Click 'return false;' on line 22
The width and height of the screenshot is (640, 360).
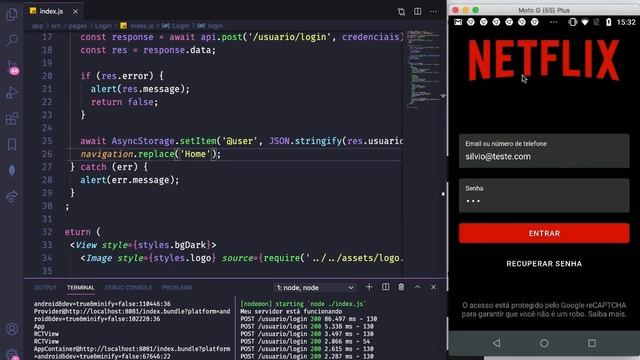click(124, 102)
